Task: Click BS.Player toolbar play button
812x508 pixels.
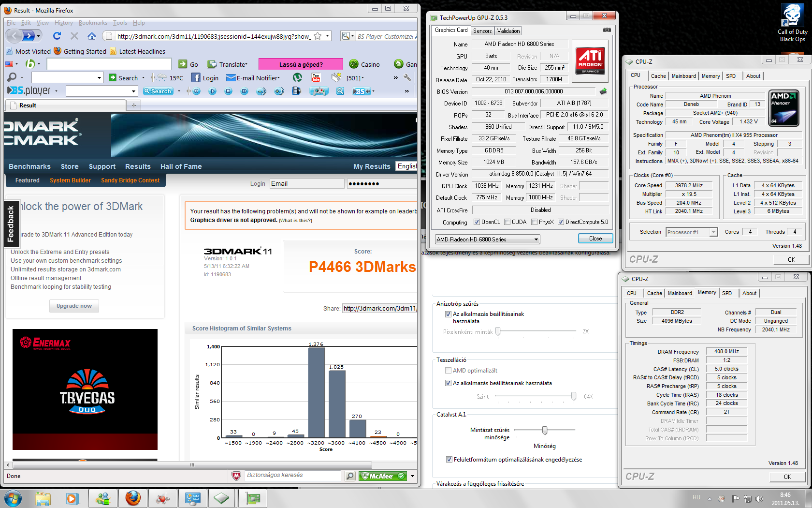Action: click(x=213, y=91)
